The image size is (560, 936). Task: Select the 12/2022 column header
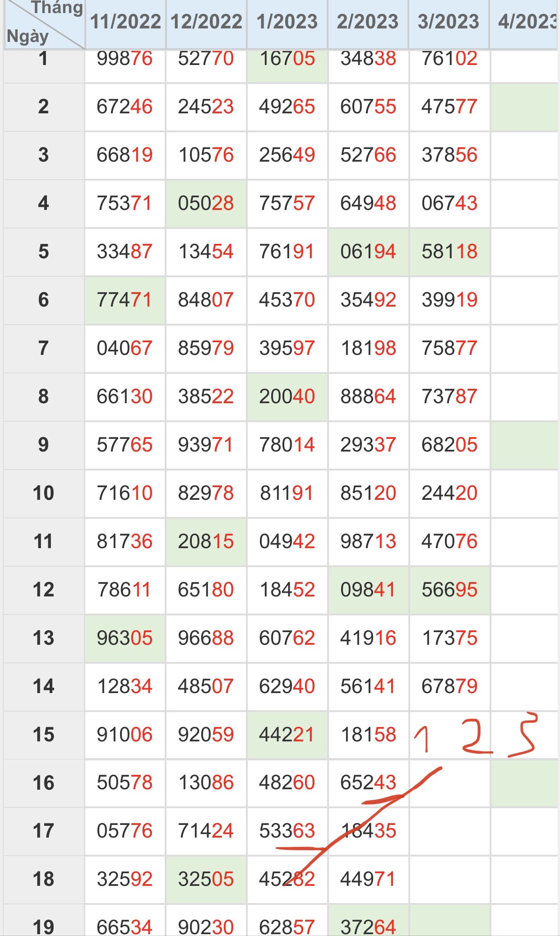(x=206, y=22)
